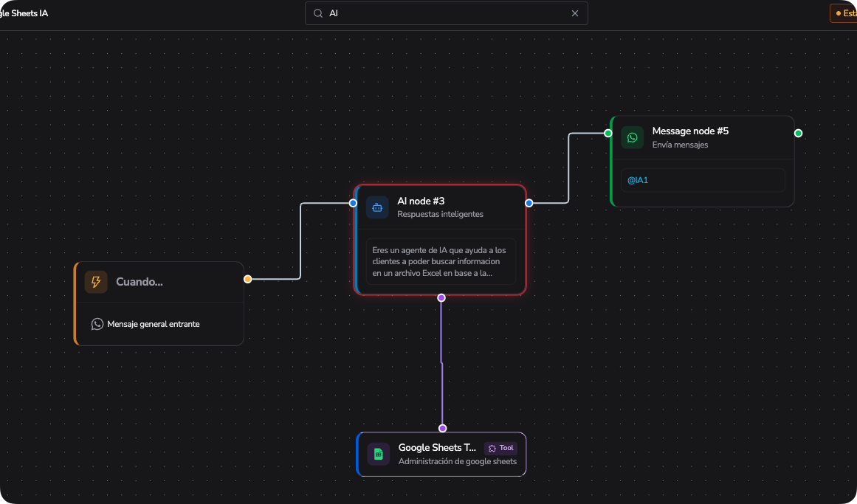The image size is (857, 504).
Task: Open the AI node prompt text box
Action: tap(441, 261)
